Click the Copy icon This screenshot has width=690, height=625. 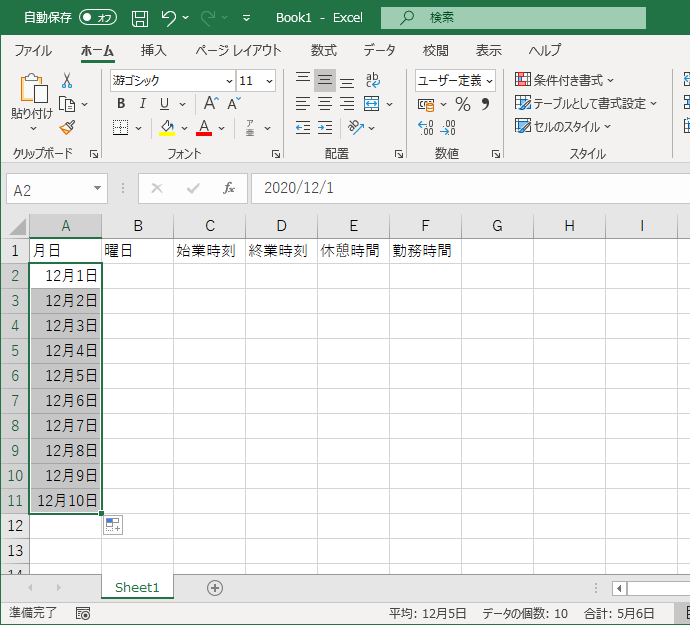point(67,104)
